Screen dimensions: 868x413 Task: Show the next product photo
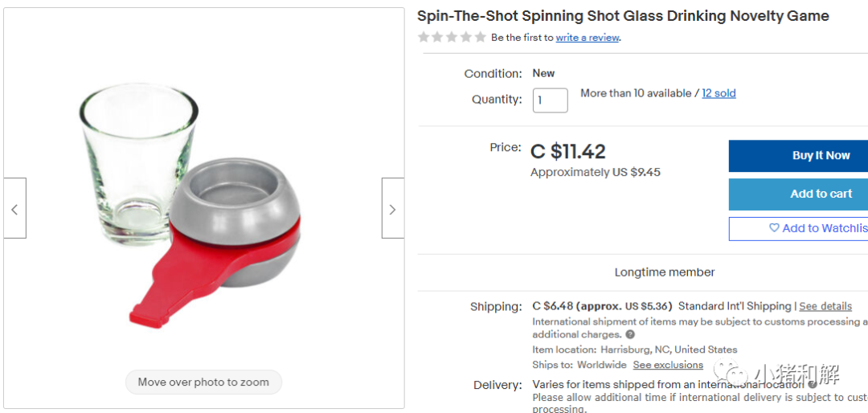point(392,209)
